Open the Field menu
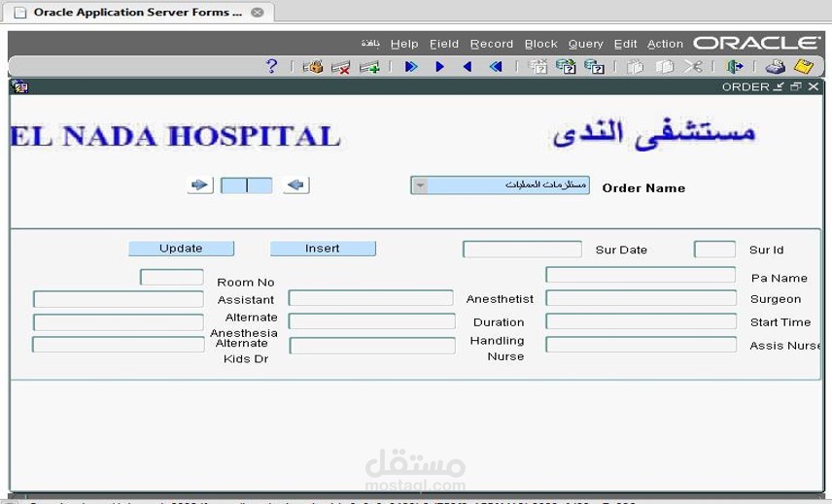 [444, 44]
